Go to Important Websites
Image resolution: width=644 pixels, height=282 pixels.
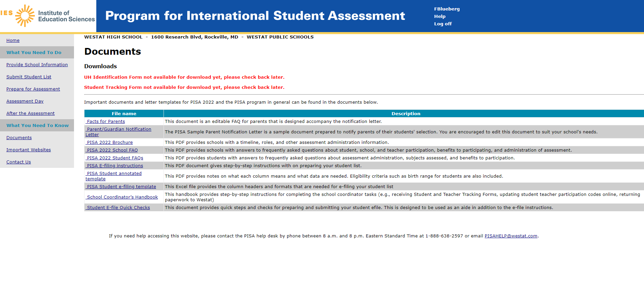[29, 150]
